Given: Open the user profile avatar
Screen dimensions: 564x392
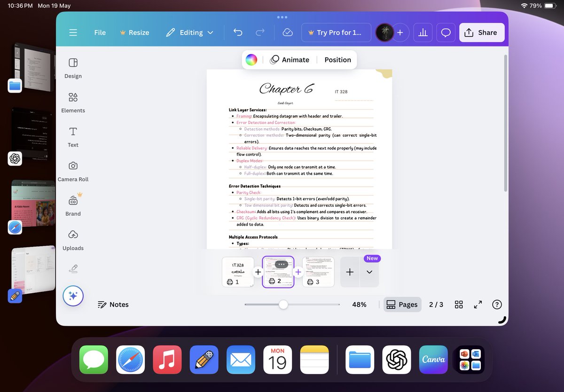Looking at the screenshot, I should (x=384, y=32).
